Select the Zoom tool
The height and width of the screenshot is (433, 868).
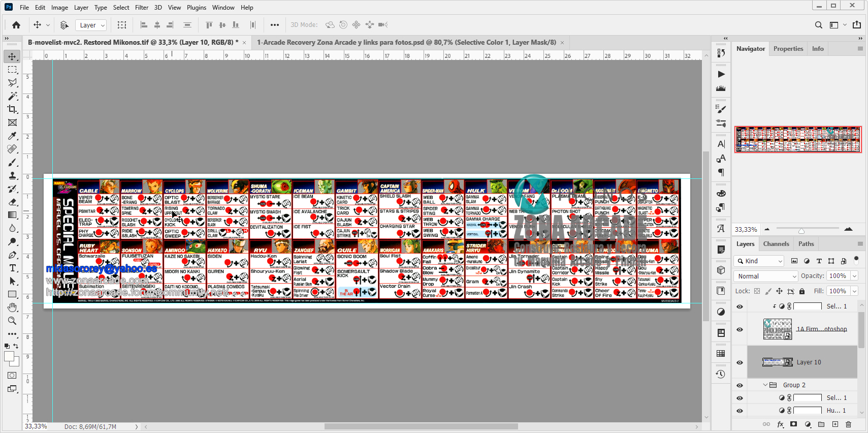click(12, 321)
